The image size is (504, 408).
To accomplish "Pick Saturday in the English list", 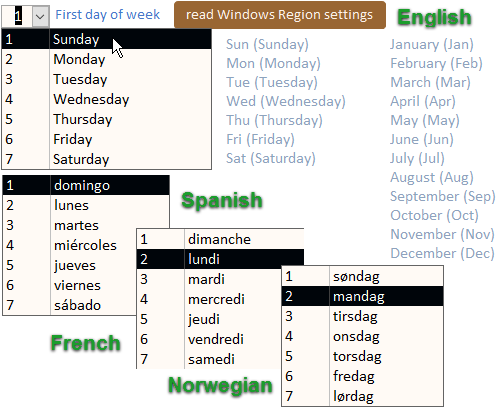I will click(x=107, y=159).
